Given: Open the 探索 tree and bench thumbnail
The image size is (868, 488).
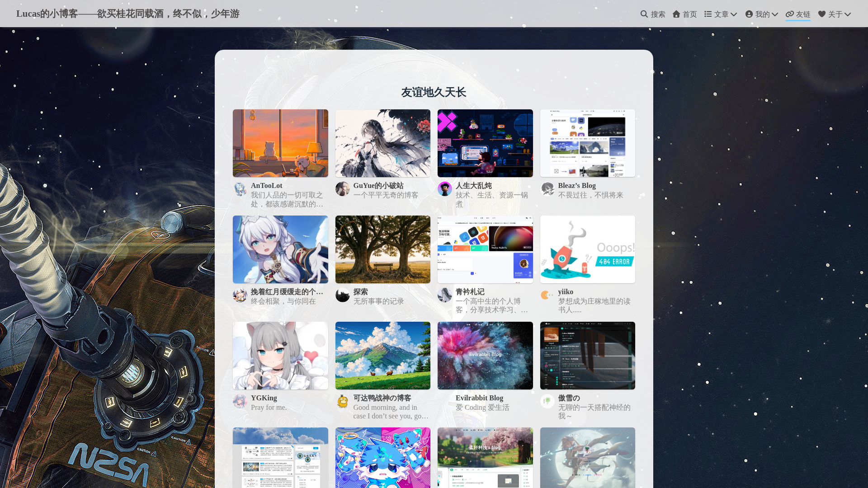Looking at the screenshot, I should [383, 249].
